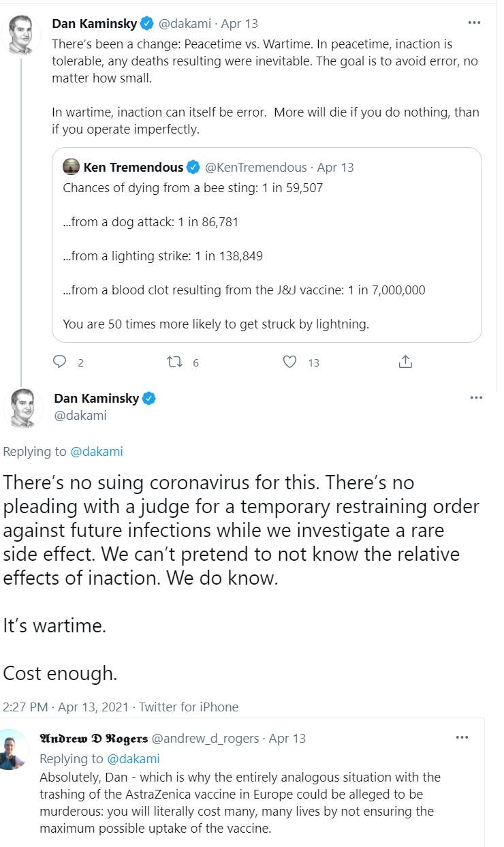Image resolution: width=504 pixels, height=847 pixels.
Task: Click the retweet icon showing 6
Action: [174, 363]
